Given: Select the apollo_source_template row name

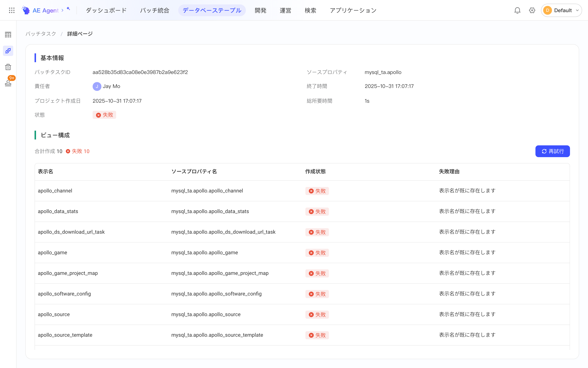Looking at the screenshot, I should 65,335.
